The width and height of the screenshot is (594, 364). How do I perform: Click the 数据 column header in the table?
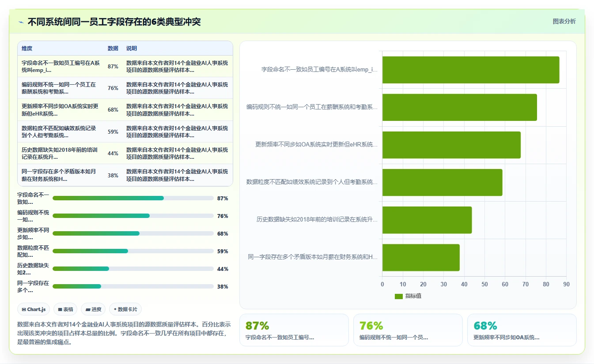click(x=113, y=49)
